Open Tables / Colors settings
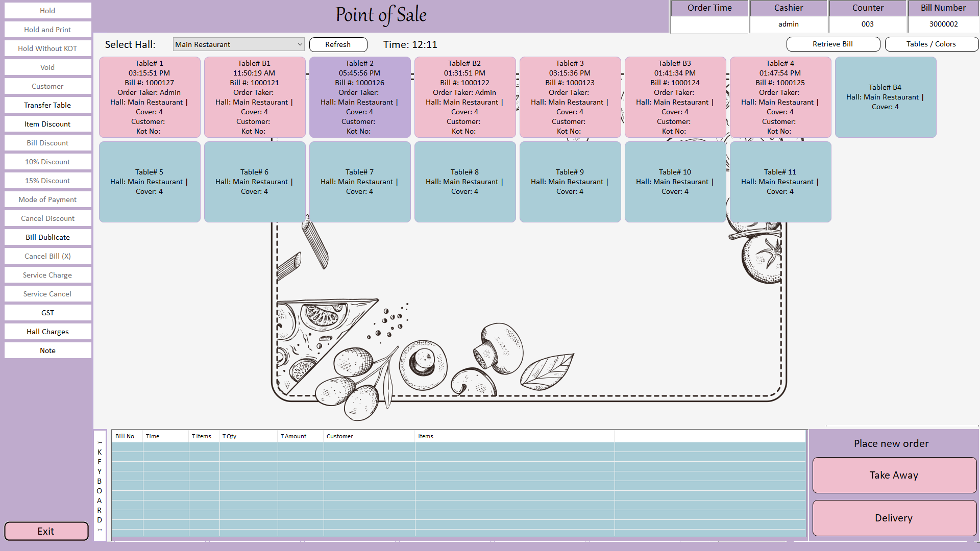Viewport: 980px width, 551px height. 931,44
